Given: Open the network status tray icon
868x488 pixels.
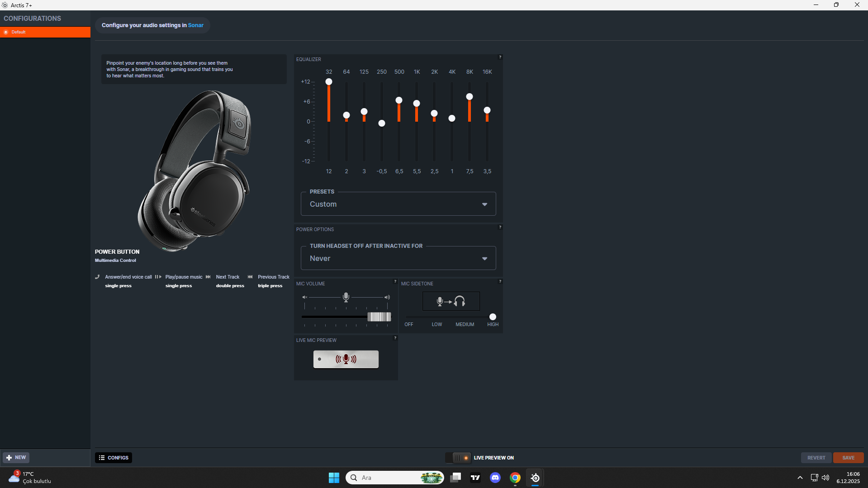Looking at the screenshot, I should pyautogui.click(x=814, y=478).
